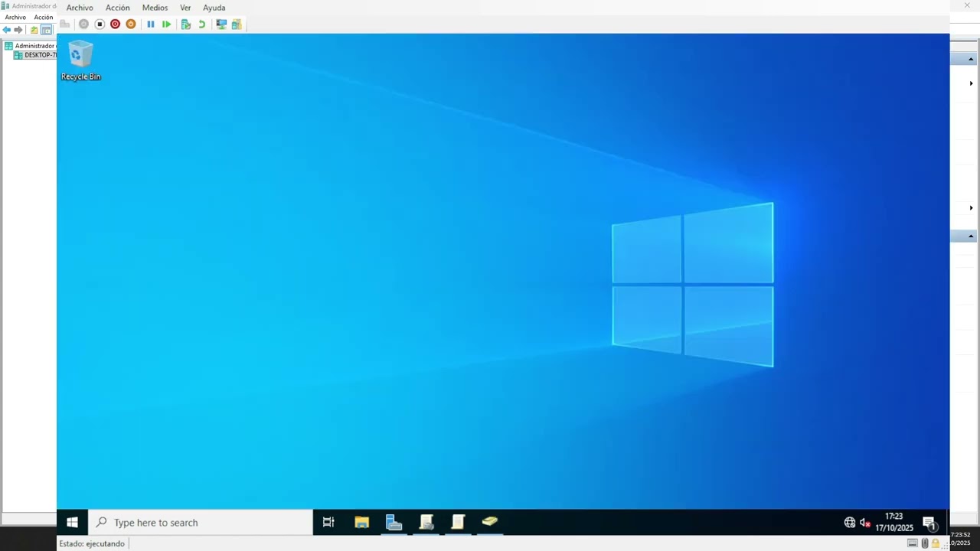Open the Medios menu
980x551 pixels.
click(155, 8)
